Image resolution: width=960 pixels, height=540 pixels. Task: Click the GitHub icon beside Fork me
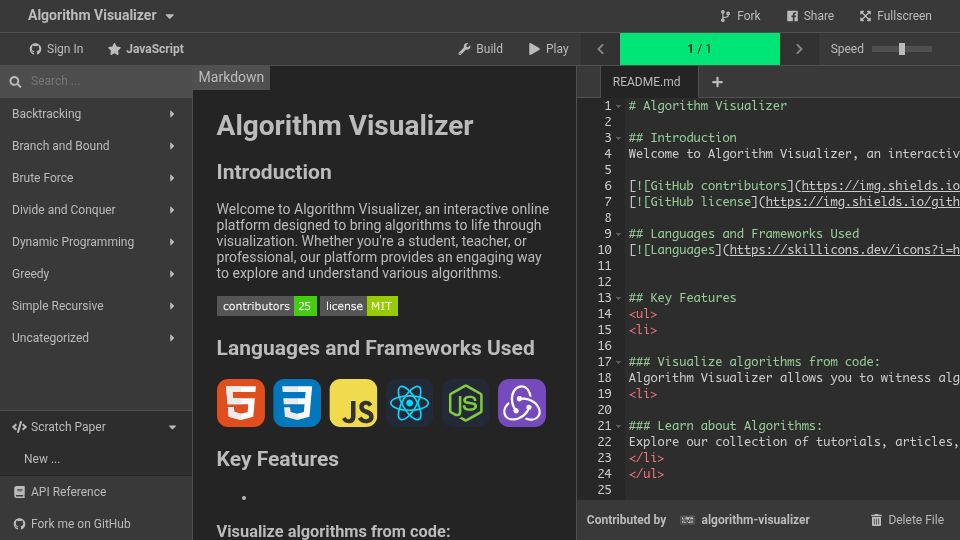click(19, 524)
